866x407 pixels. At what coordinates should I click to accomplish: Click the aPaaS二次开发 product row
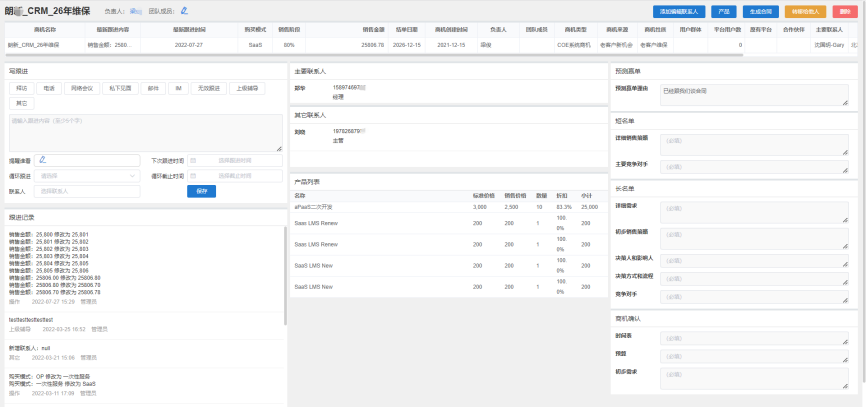pyautogui.click(x=448, y=207)
